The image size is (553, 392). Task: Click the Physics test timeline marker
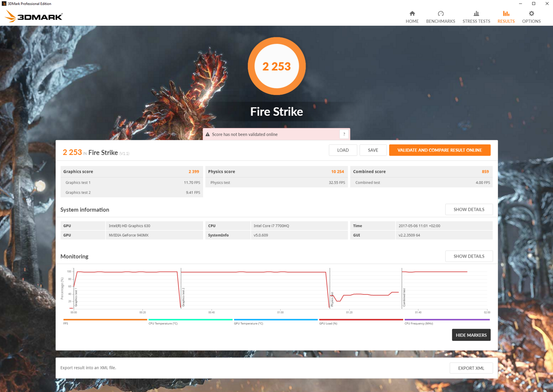(x=332, y=299)
